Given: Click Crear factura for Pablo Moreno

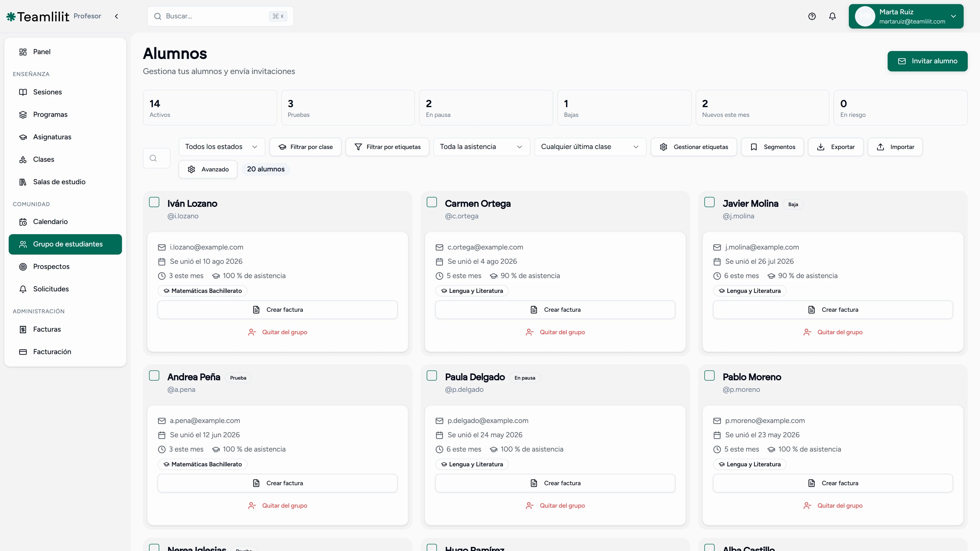Looking at the screenshot, I should tap(833, 483).
